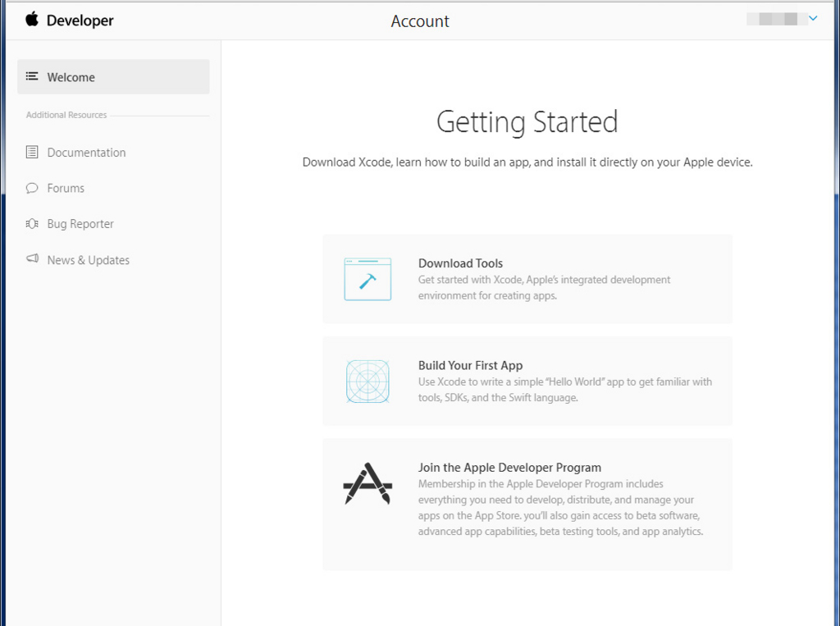The width and height of the screenshot is (840, 626).
Task: Click the Apple logo in header
Action: pyautogui.click(x=32, y=20)
